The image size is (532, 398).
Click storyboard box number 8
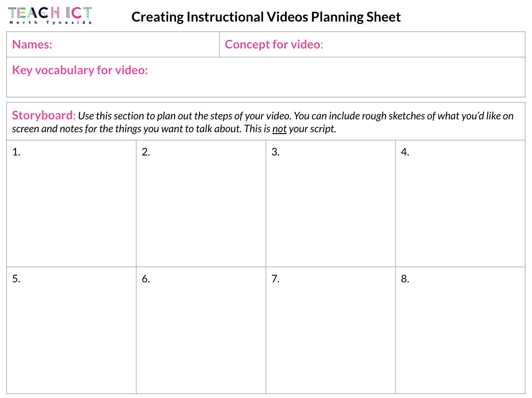click(460, 330)
